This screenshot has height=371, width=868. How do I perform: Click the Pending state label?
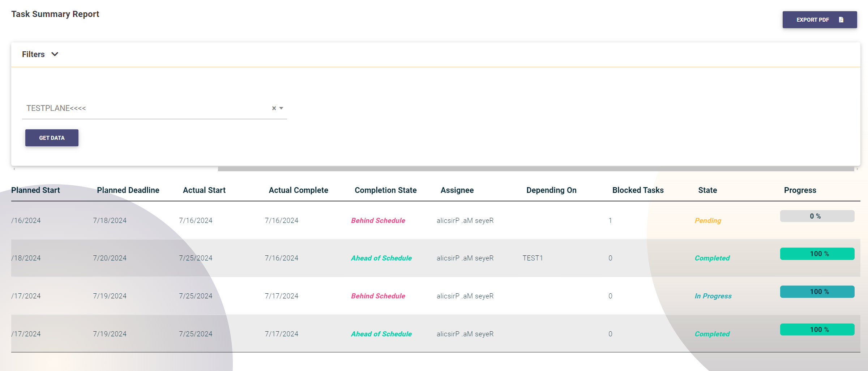(x=707, y=220)
